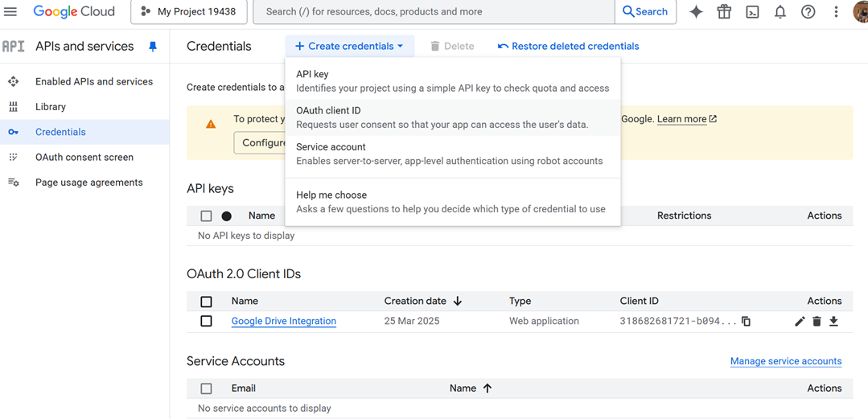
Task: Check the Service Accounts header checkbox
Action: 207,388
